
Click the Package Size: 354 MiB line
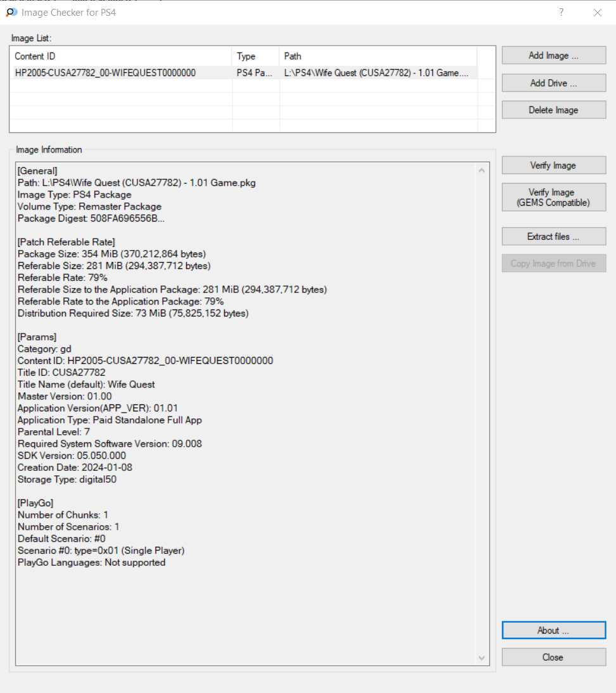click(x=112, y=254)
